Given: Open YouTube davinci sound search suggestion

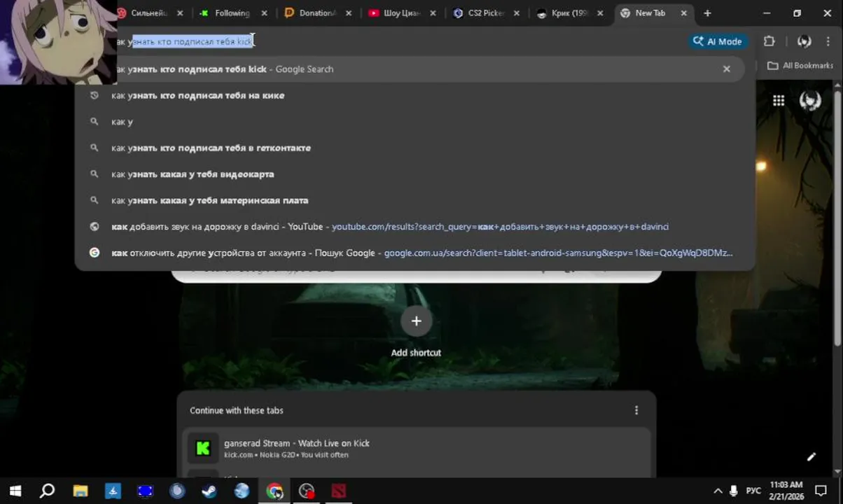Looking at the screenshot, I should pos(413,227).
